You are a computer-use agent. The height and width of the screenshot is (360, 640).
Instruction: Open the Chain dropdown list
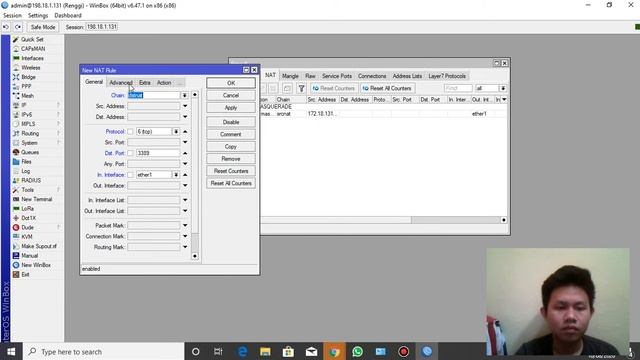[184, 95]
